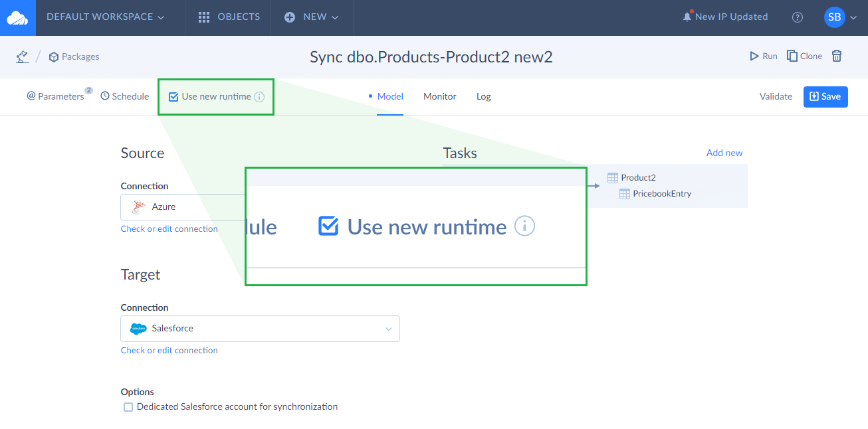Validate the package
Viewport: 868px width, 429px height.
pyautogui.click(x=776, y=96)
